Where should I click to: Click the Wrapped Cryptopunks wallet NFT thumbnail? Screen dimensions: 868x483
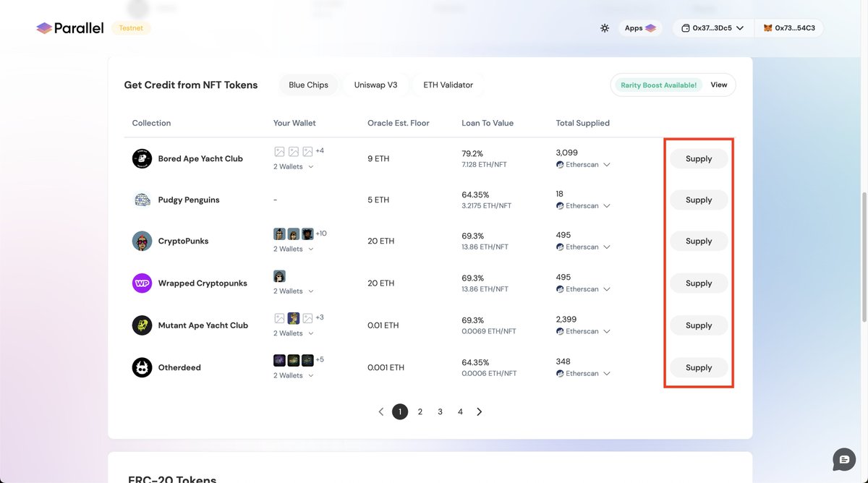(x=279, y=276)
